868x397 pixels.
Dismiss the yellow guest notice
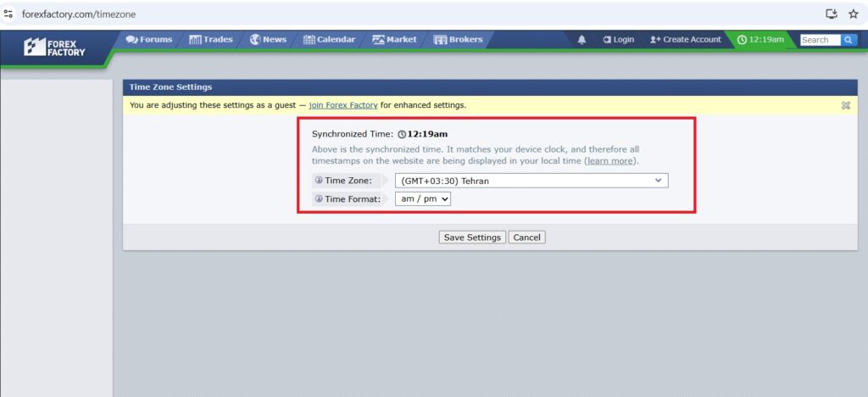coord(845,105)
